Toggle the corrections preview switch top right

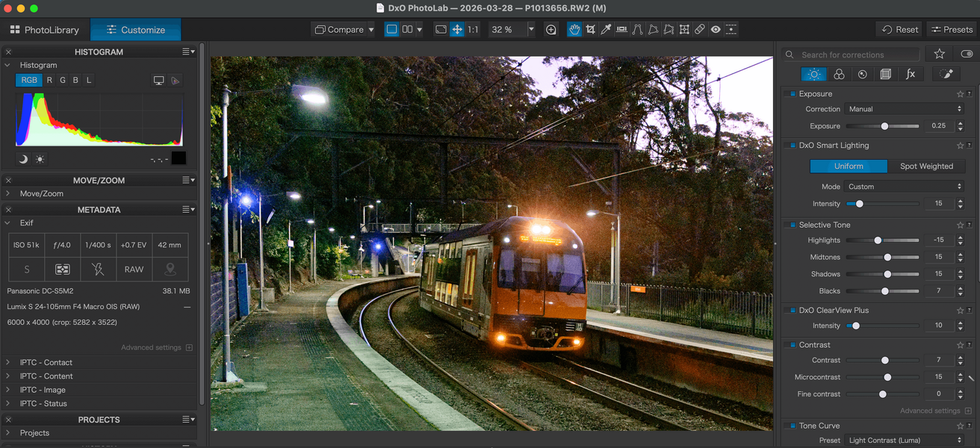click(967, 54)
